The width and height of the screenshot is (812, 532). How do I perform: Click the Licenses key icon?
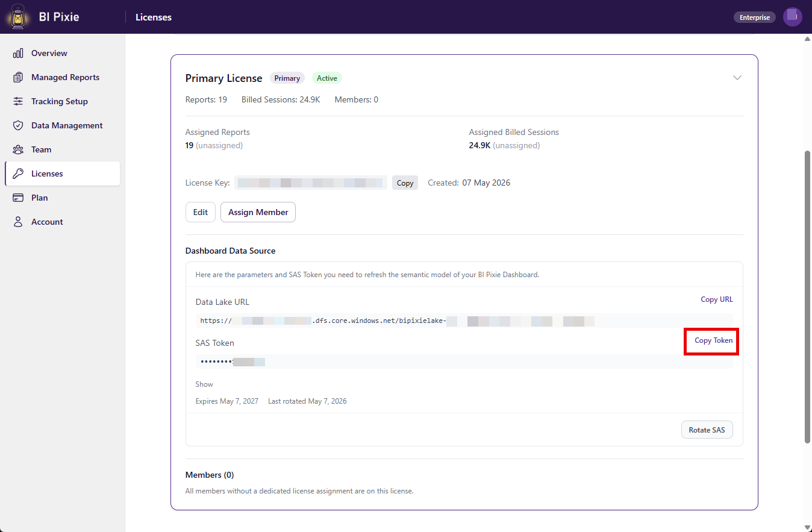[18, 174]
